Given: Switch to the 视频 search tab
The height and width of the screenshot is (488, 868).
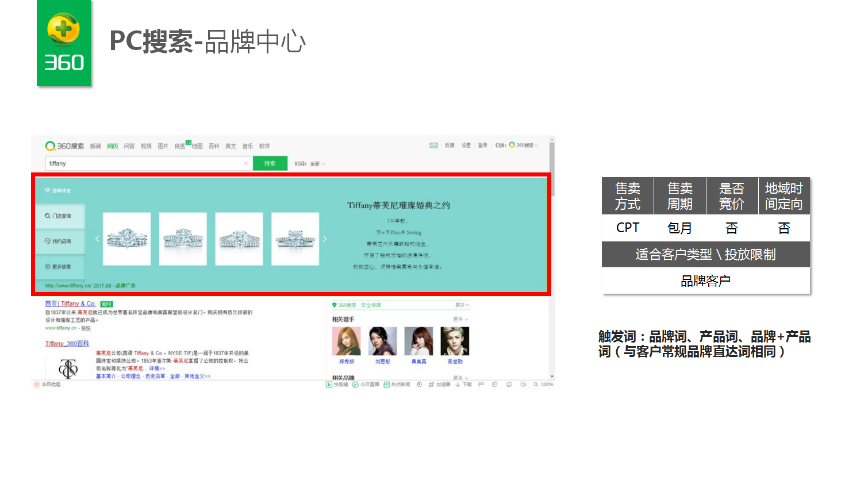Looking at the screenshot, I should [146, 146].
